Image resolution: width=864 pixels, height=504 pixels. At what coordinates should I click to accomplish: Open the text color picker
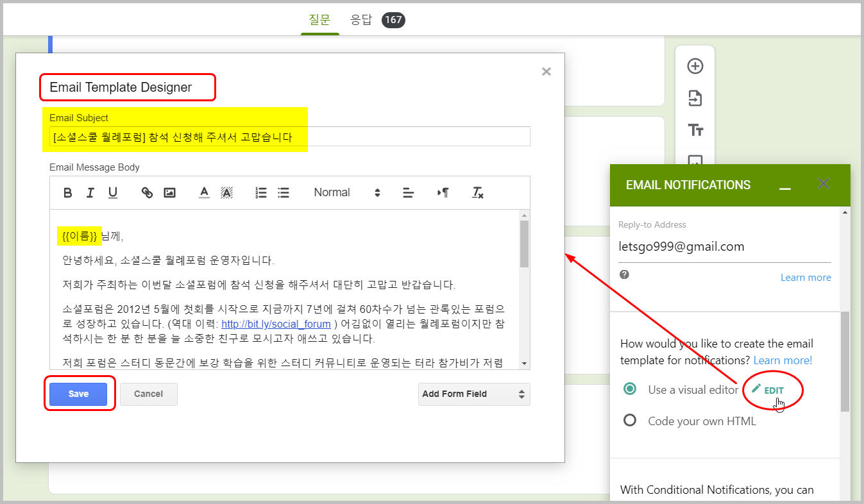pyautogui.click(x=204, y=192)
